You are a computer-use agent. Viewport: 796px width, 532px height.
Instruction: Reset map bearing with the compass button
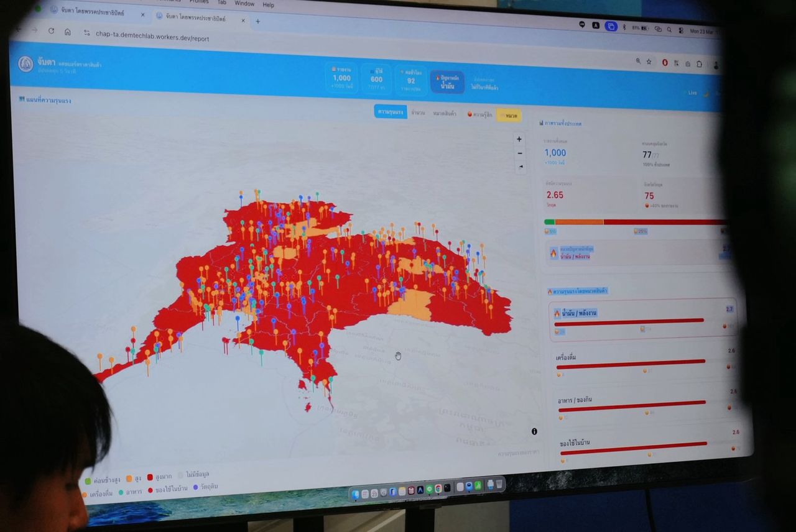[x=521, y=167]
